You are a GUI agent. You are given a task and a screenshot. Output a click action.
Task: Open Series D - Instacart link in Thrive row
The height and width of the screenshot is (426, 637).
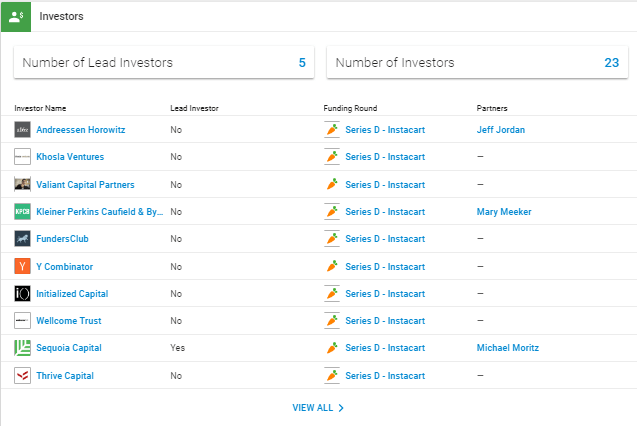(x=385, y=376)
